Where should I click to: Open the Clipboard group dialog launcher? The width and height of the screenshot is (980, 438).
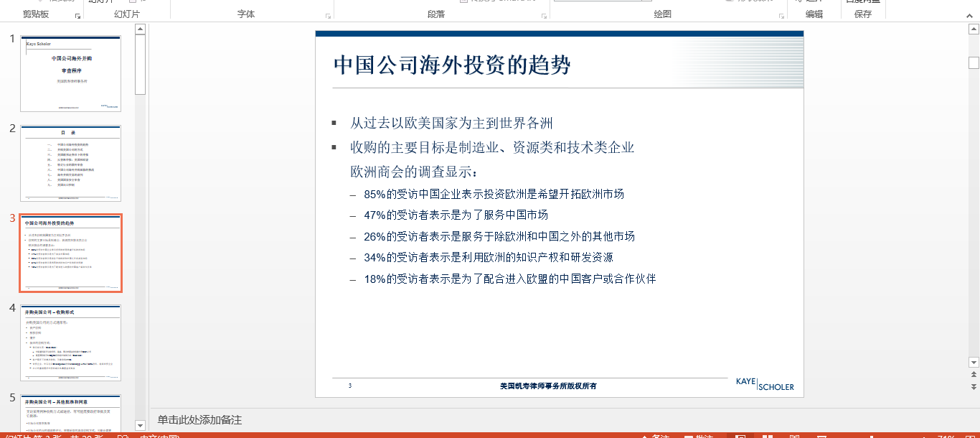[77, 16]
